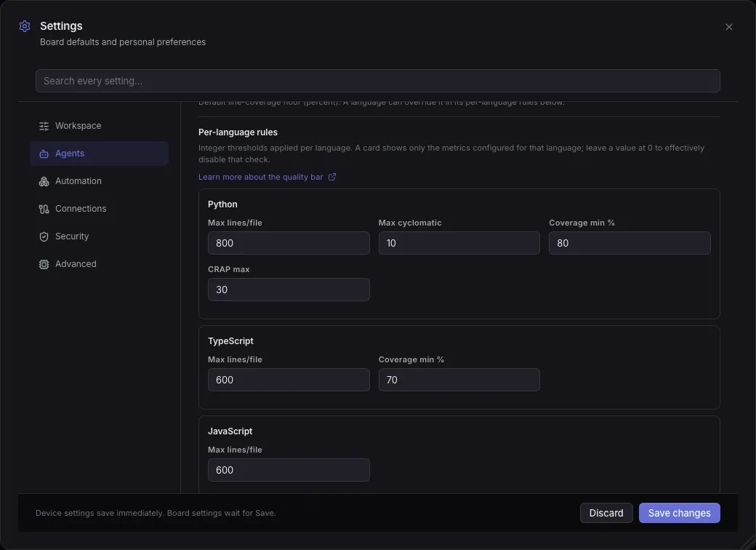Edit Python Coverage min % value 80
The width and height of the screenshot is (756, 550).
tap(630, 243)
